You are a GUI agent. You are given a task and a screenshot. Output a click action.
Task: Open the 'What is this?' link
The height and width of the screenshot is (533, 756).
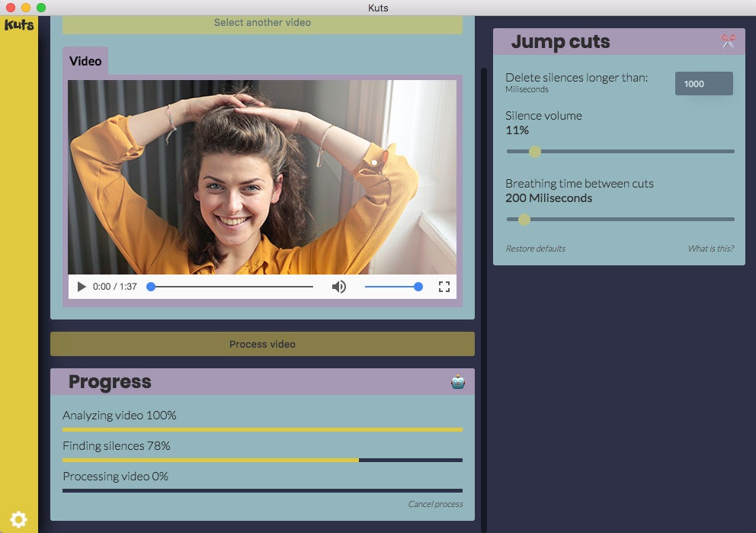pos(710,249)
